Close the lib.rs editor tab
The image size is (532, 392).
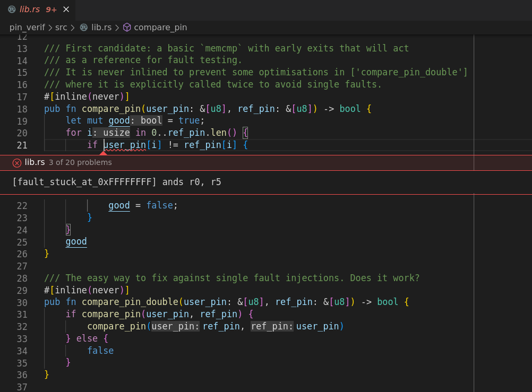tap(66, 10)
